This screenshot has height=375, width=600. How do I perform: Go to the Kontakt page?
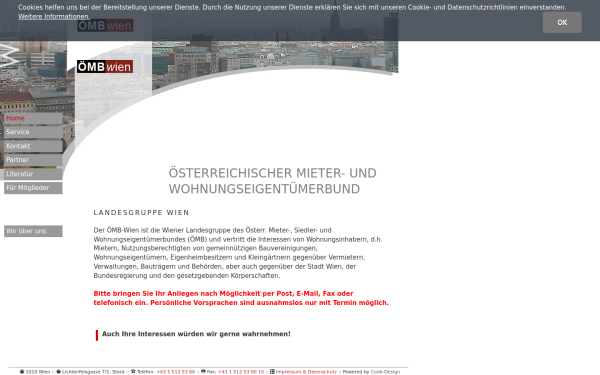pyautogui.click(x=33, y=146)
